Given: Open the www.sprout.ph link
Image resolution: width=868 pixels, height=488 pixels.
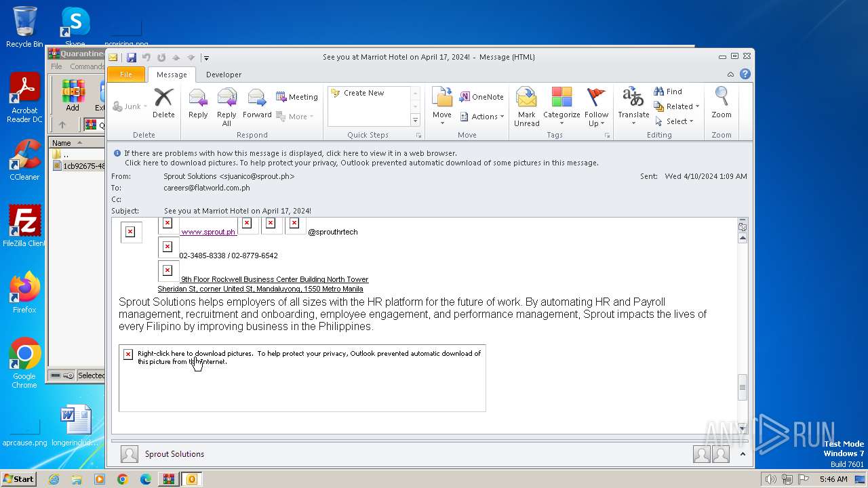Looking at the screenshot, I should click(x=208, y=232).
